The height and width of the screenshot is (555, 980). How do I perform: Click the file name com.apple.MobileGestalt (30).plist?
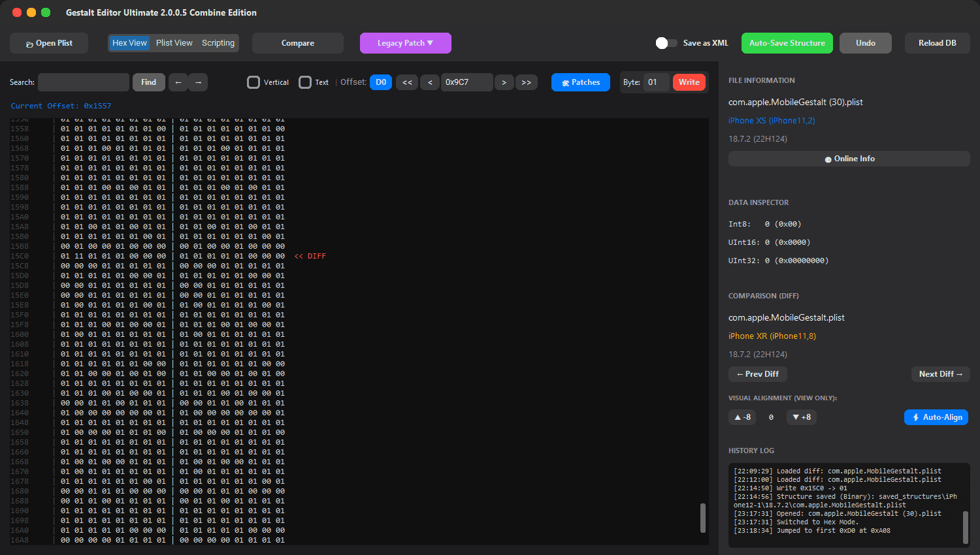point(796,103)
